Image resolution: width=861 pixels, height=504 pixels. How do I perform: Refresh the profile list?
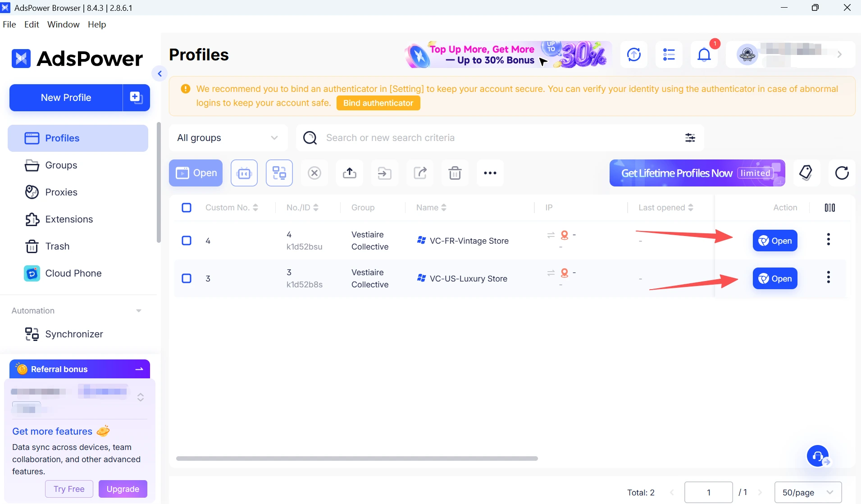click(x=842, y=173)
